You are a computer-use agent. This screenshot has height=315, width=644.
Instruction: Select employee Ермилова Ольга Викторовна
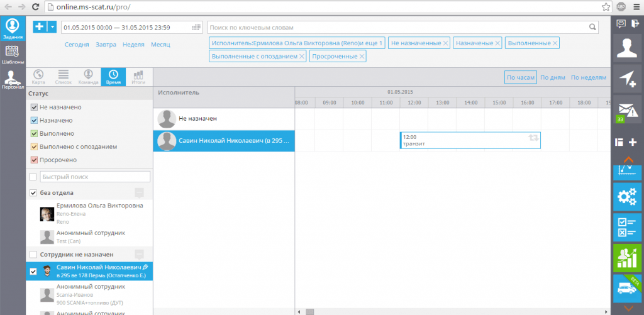(x=89, y=214)
